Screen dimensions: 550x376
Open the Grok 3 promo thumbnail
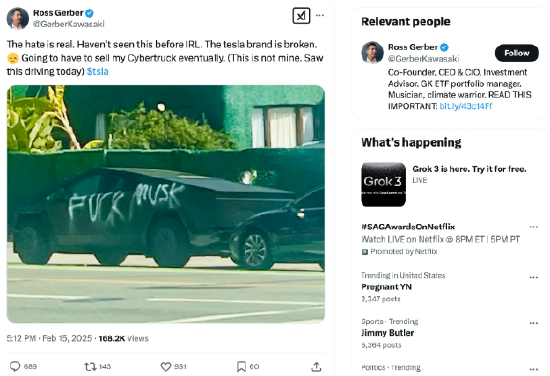pyautogui.click(x=384, y=184)
